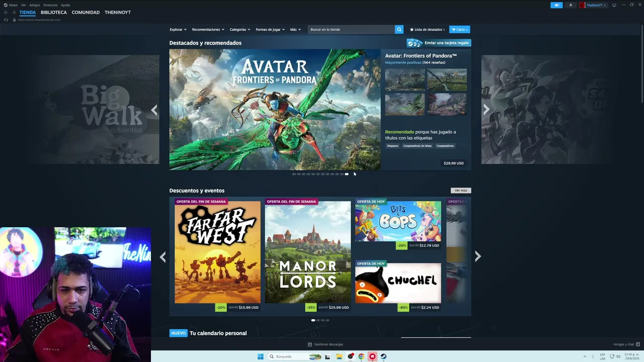Open Gestionar descargas downloads manager
The image size is (644, 362).
326,344
